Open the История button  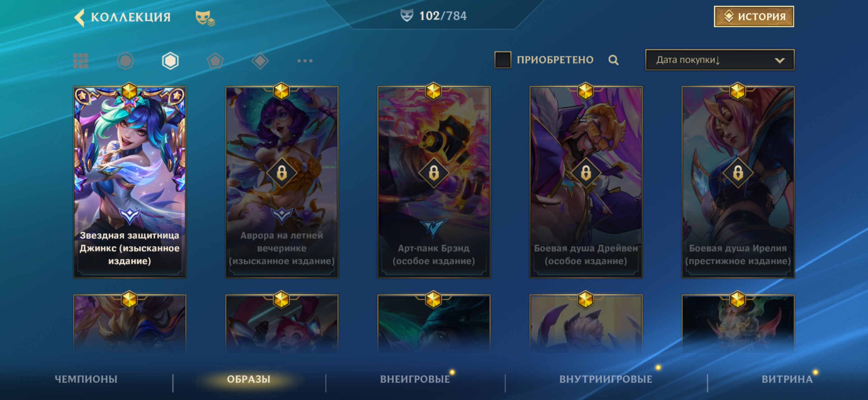point(754,16)
